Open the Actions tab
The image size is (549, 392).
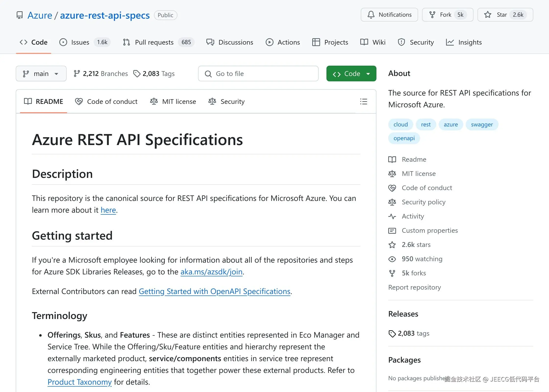283,42
